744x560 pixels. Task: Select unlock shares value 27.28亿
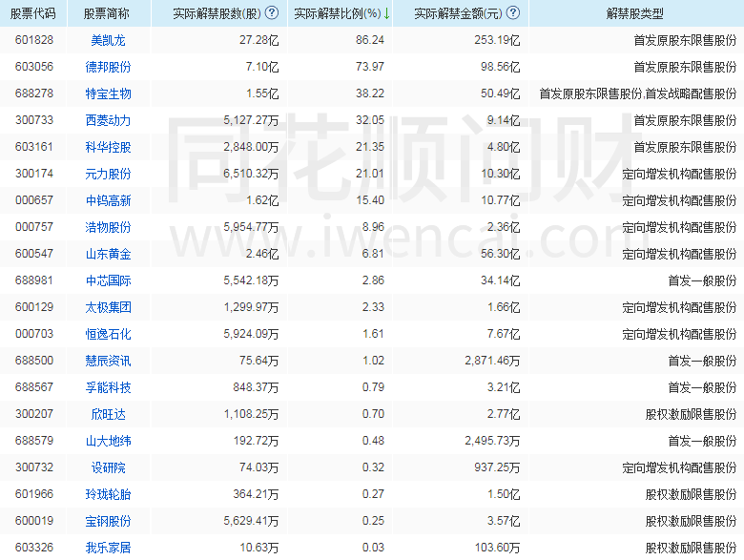click(x=259, y=40)
